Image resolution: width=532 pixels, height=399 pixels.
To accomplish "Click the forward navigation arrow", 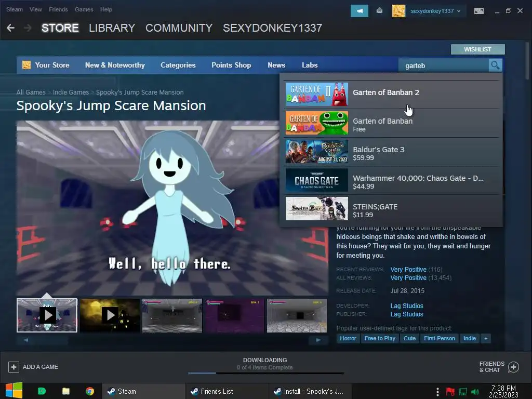I will 28,28.
